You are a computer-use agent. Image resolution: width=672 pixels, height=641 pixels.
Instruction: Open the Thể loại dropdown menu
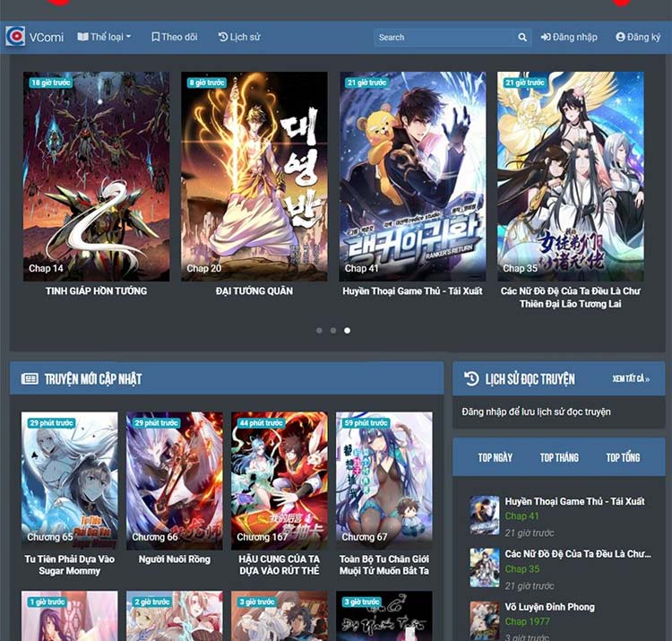click(x=105, y=38)
